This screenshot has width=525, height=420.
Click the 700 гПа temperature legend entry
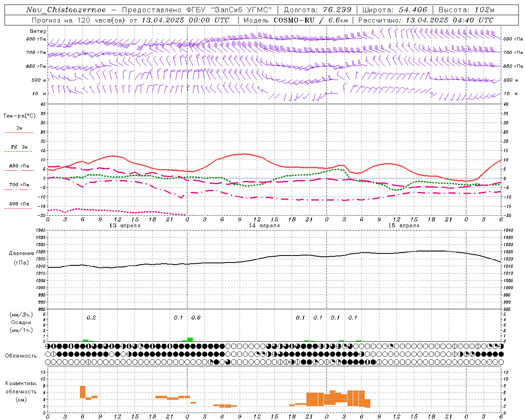point(19,185)
